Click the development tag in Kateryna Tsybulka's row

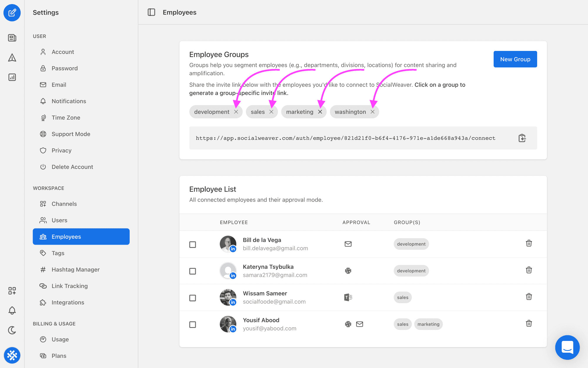[x=411, y=271]
